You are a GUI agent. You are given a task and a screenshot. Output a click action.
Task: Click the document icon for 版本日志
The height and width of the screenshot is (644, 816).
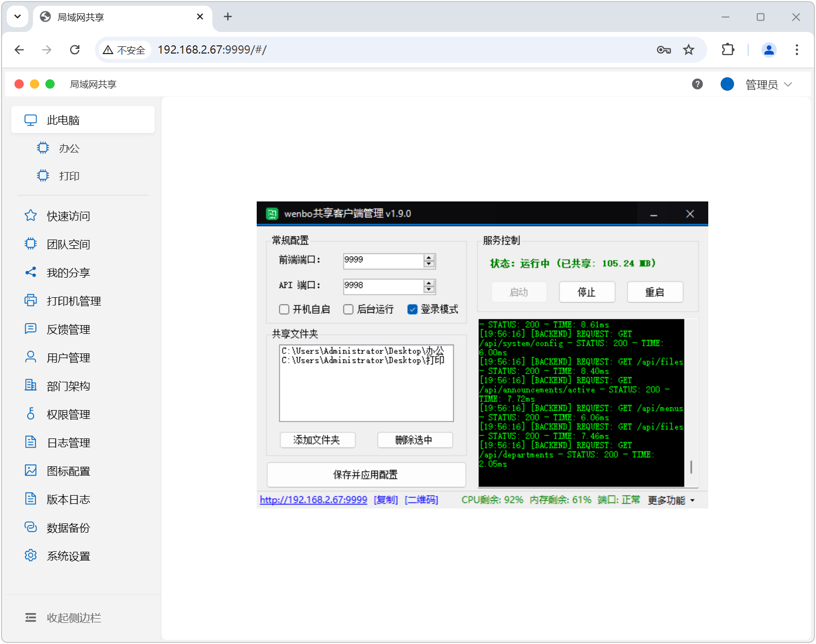(x=31, y=499)
